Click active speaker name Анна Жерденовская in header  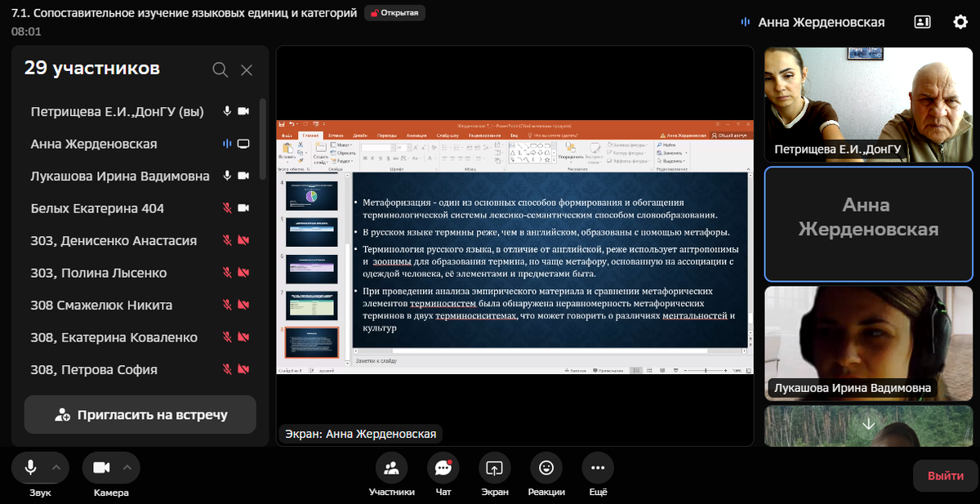pos(821,22)
